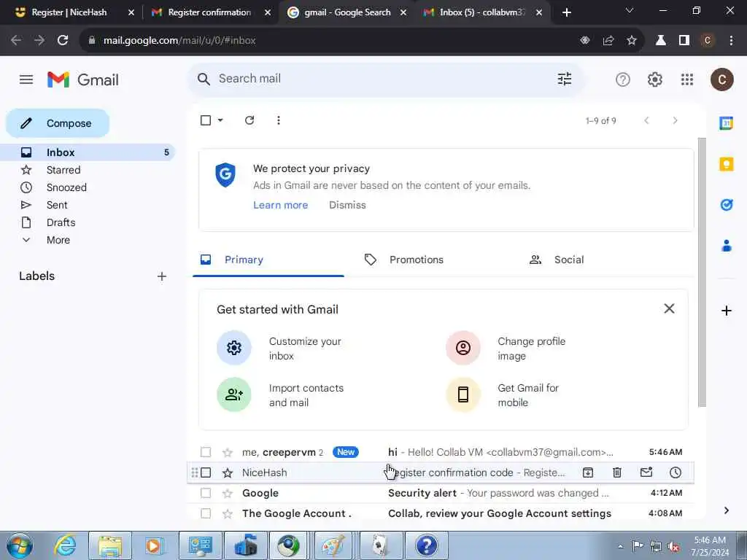The image size is (747, 560).
Task: Show side panel chevron at bottom right
Action: (x=726, y=510)
